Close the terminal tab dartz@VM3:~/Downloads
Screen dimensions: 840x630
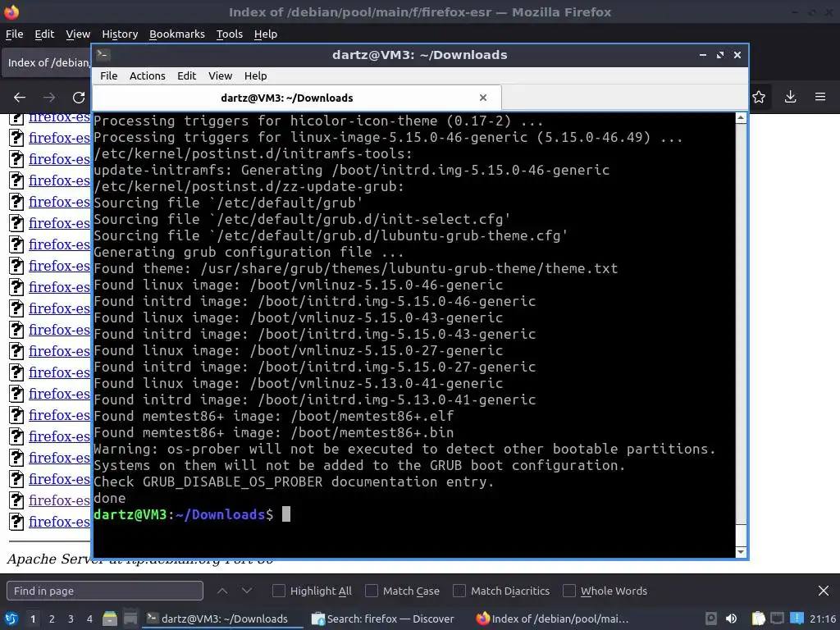482,98
